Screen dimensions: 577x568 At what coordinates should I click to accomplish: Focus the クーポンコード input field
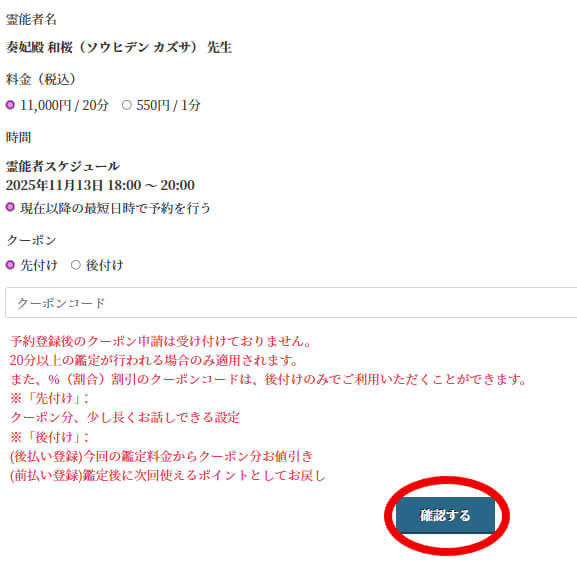pos(291,303)
